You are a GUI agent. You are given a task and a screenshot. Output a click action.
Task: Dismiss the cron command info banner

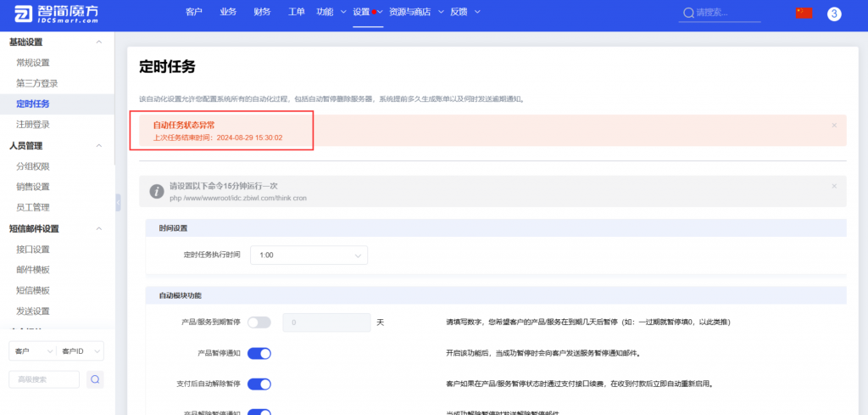[834, 186]
